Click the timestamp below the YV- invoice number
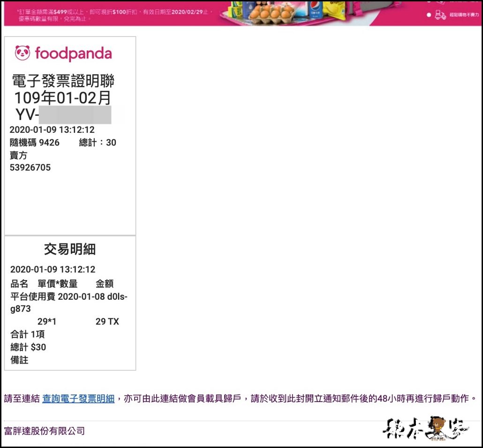Image resolution: width=483 pixels, height=448 pixels. click(x=52, y=130)
